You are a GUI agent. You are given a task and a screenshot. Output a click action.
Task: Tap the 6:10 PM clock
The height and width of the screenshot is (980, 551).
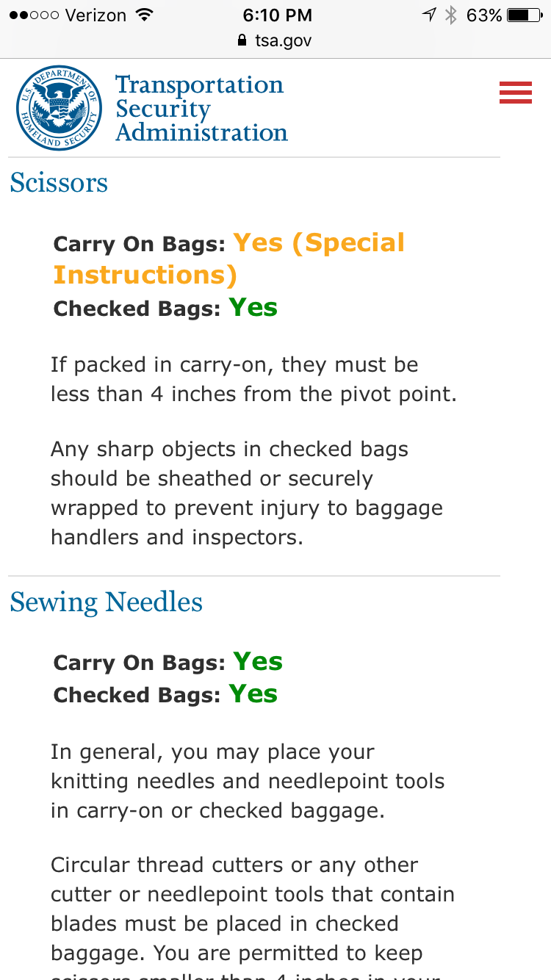coord(276,15)
